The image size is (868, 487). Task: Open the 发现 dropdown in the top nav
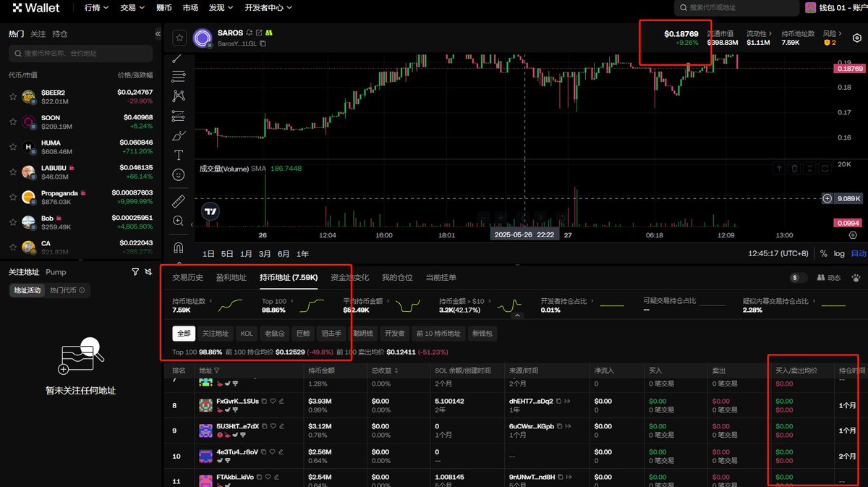point(220,8)
